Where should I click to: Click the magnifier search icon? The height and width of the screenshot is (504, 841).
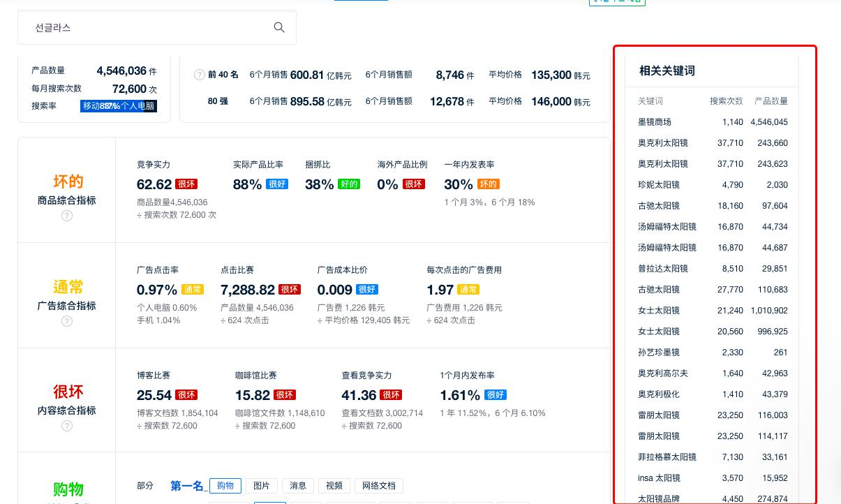tap(279, 27)
